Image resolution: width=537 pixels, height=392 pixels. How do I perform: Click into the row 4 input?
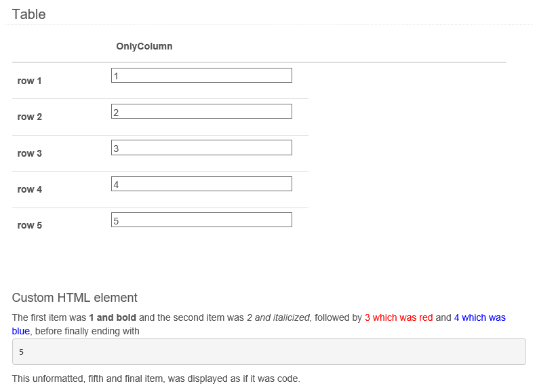201,184
